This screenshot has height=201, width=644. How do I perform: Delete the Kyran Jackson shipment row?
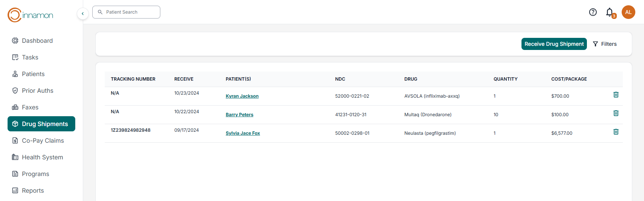(x=616, y=95)
